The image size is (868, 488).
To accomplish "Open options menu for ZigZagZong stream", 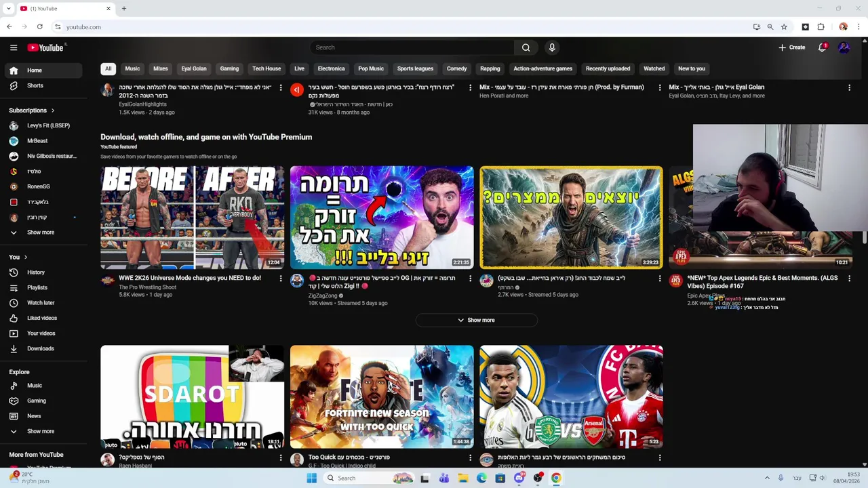I will click(470, 279).
